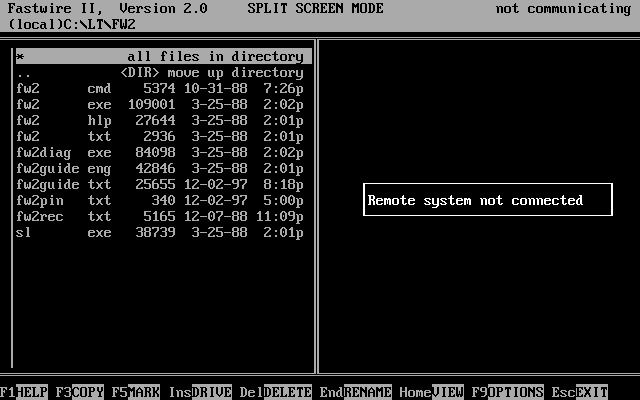Click the Home VIEW function key label

click(431, 392)
